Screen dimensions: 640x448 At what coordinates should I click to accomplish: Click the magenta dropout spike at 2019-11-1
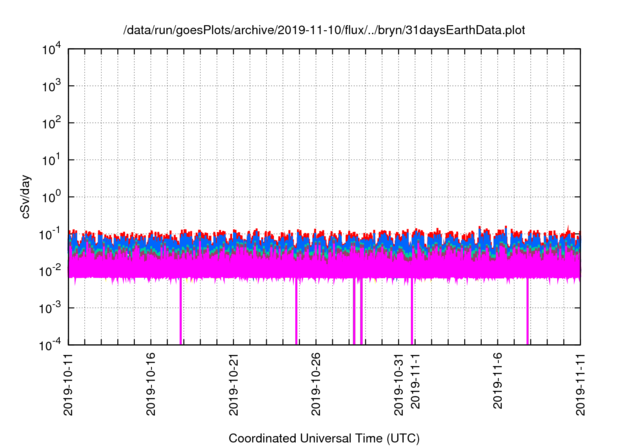point(412,312)
